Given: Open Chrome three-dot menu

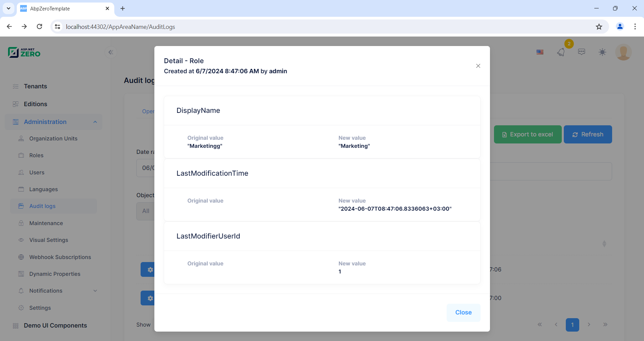Looking at the screenshot, I should [635, 27].
